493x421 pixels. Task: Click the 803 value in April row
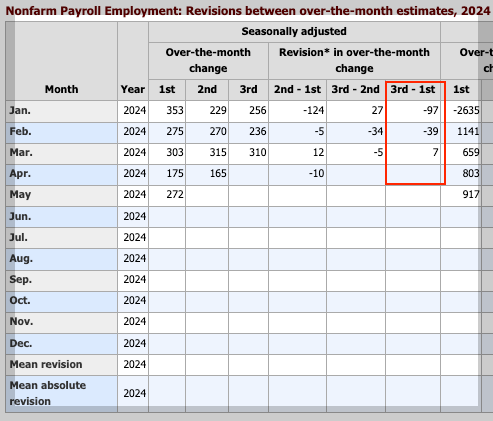click(471, 173)
